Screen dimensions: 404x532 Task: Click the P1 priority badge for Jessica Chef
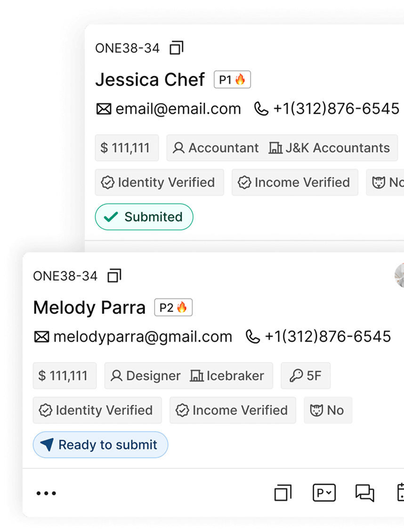click(x=232, y=80)
